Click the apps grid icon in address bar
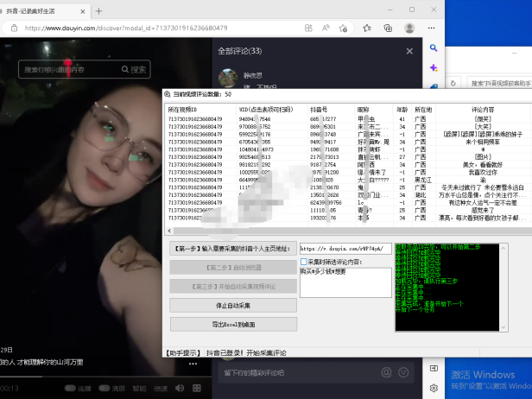 (x=308, y=28)
